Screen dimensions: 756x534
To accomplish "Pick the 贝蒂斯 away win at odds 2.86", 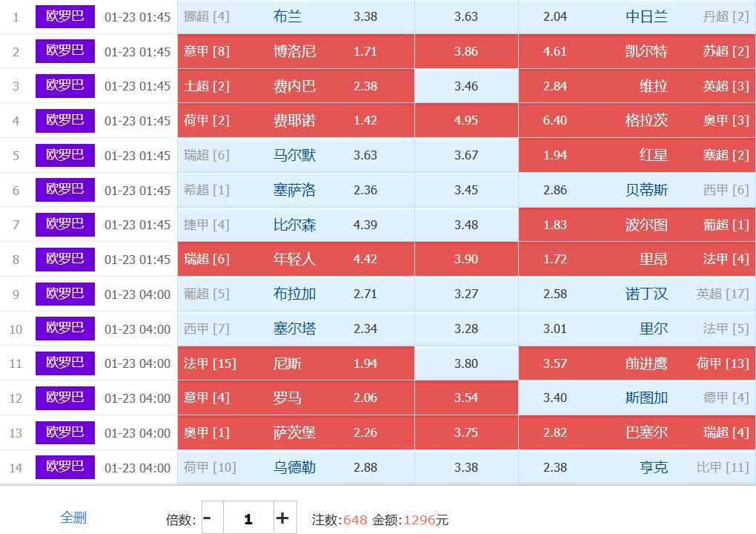I will click(637, 191).
